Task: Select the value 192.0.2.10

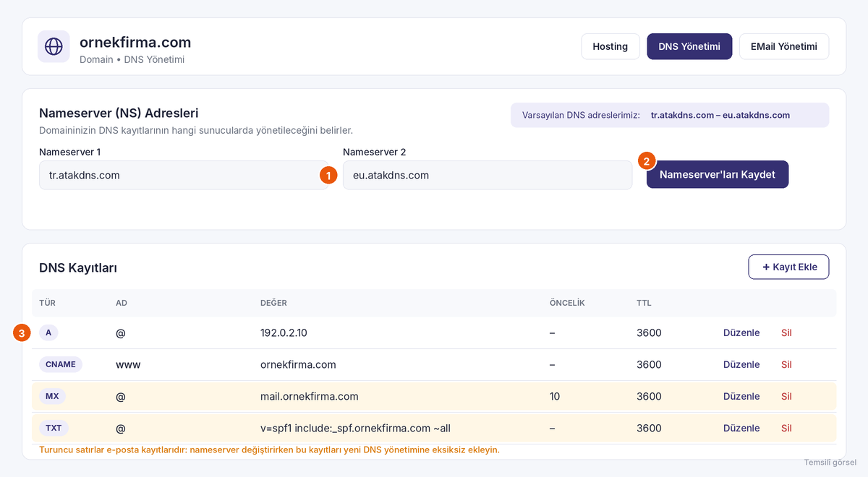Action: click(x=284, y=332)
